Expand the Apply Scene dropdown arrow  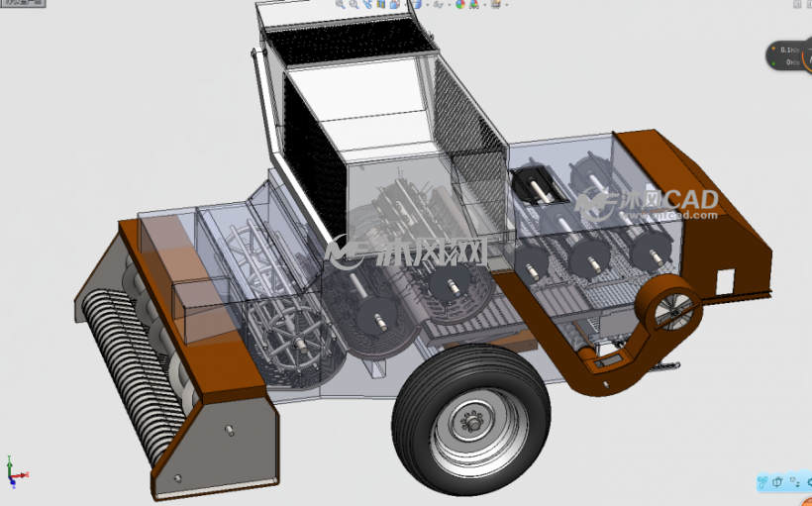point(484,5)
